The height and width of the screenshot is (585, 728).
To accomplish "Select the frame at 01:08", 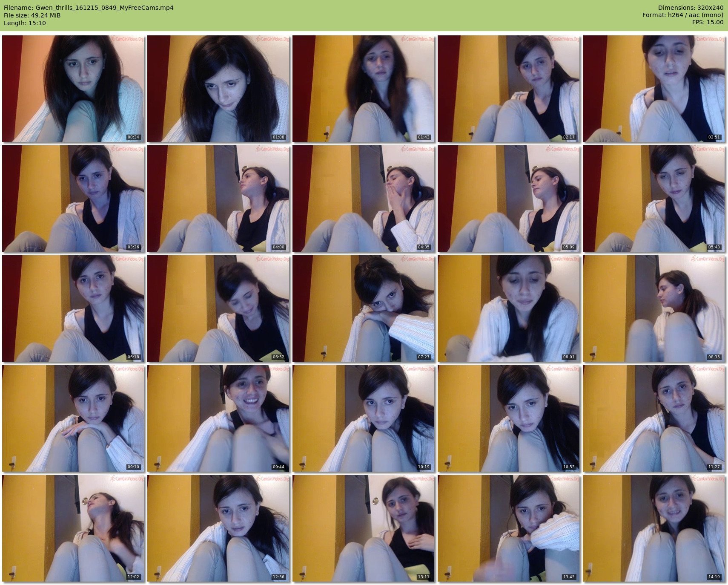I will click(x=218, y=89).
